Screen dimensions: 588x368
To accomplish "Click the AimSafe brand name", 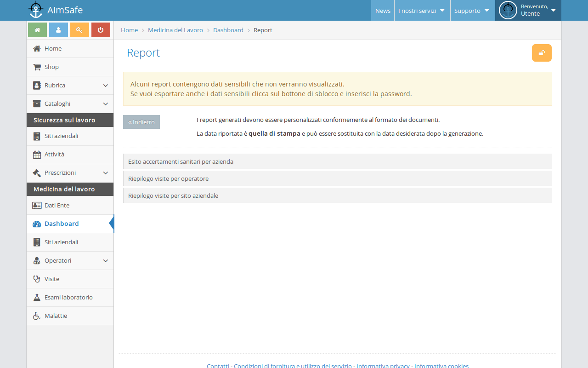I will pyautogui.click(x=65, y=10).
